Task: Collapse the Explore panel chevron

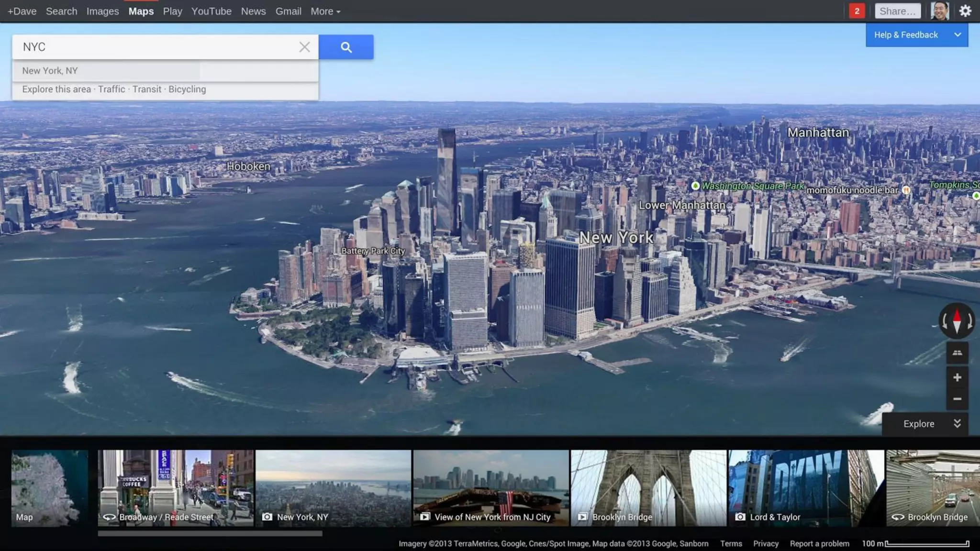Action: coord(957,424)
